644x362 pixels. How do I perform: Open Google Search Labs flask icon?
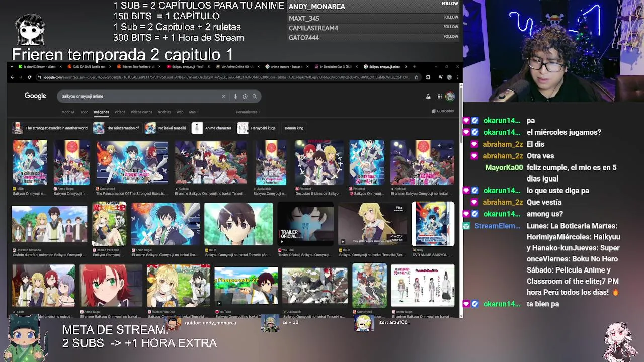click(428, 96)
